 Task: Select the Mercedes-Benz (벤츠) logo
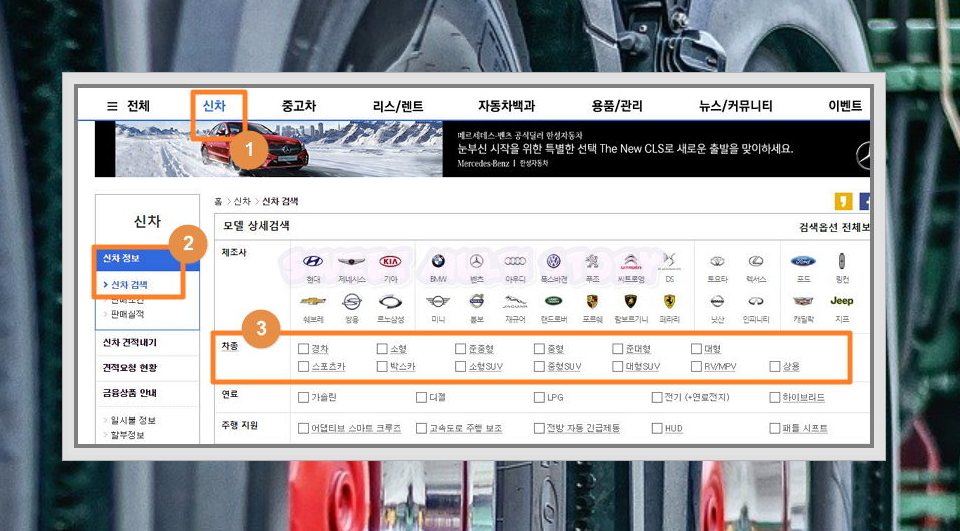476,262
